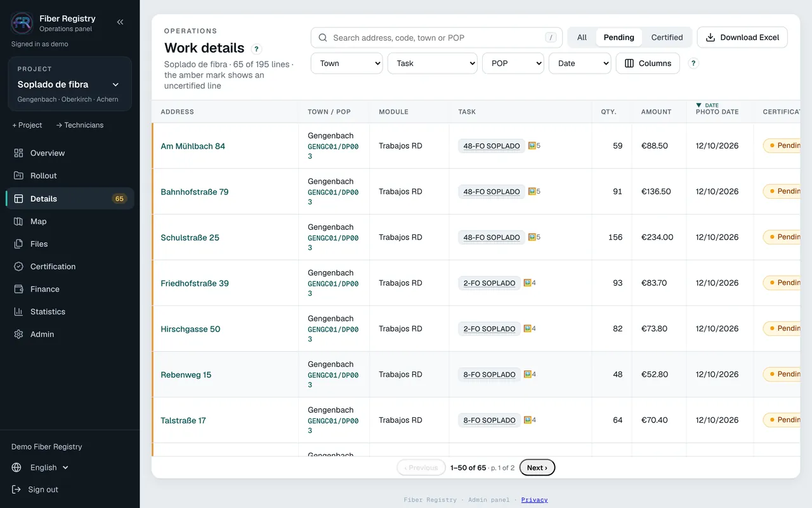
Task: Open the Statistics page
Action: pyautogui.click(x=70, y=312)
